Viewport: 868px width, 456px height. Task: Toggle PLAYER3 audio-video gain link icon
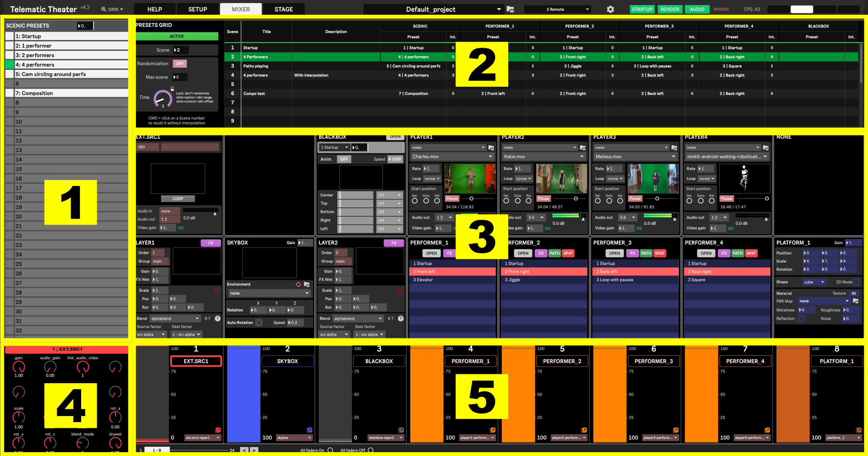coord(639,228)
